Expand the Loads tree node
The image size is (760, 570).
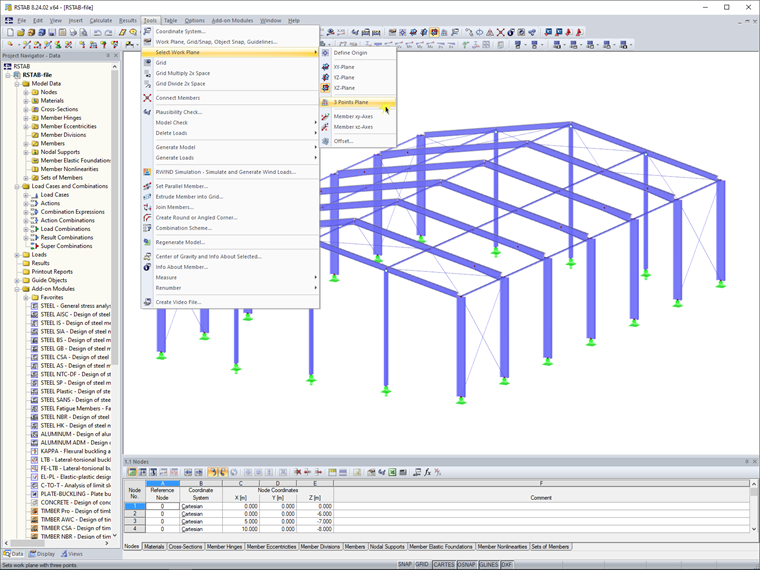[17, 254]
